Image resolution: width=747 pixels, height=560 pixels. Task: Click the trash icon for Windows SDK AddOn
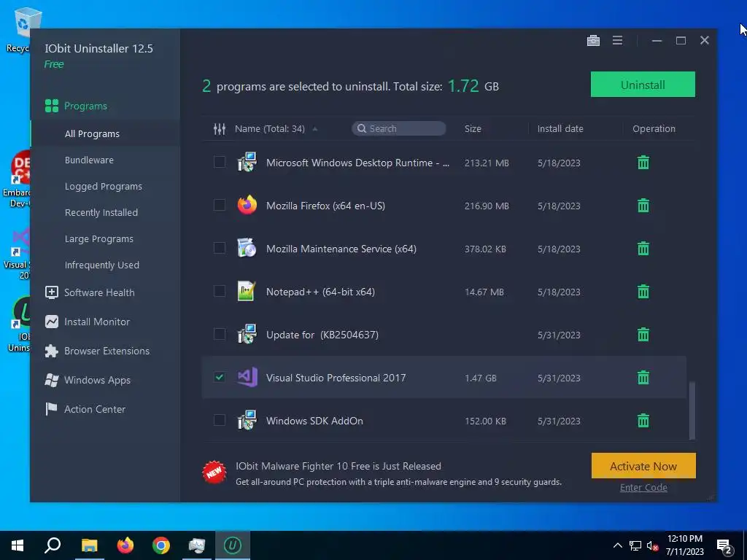(643, 421)
